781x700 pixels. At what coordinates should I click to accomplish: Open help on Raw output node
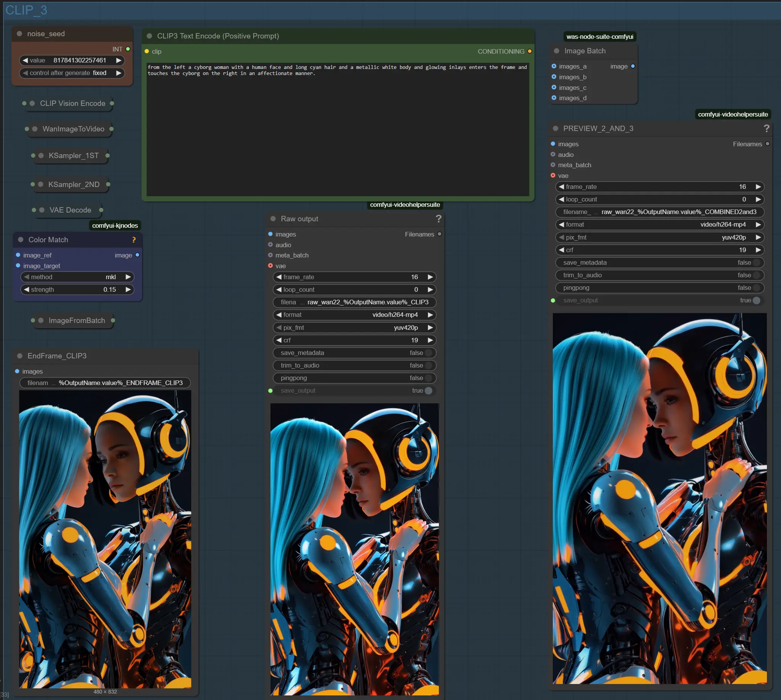click(x=438, y=219)
